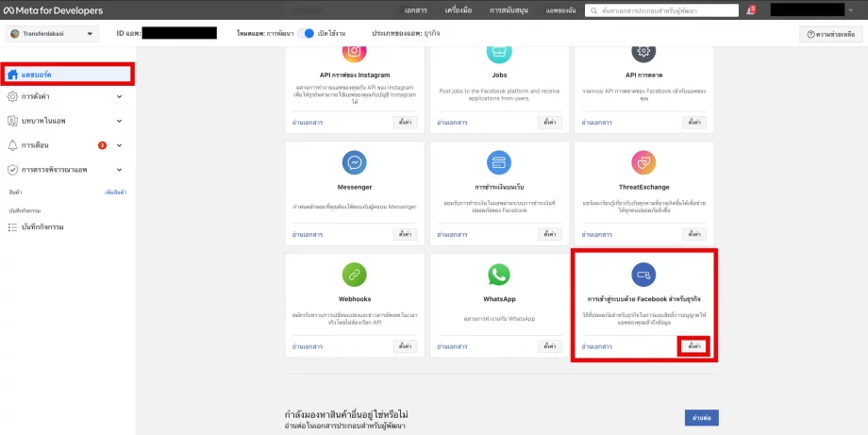Click ตั้งค่า button on Facebook Login for Business

click(x=694, y=346)
